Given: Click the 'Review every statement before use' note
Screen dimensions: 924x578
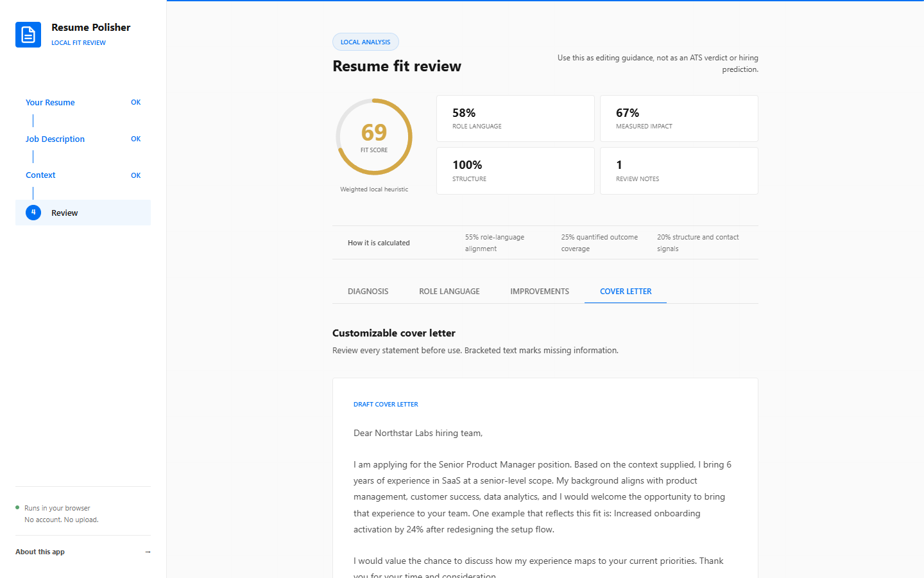Looking at the screenshot, I should coord(475,351).
